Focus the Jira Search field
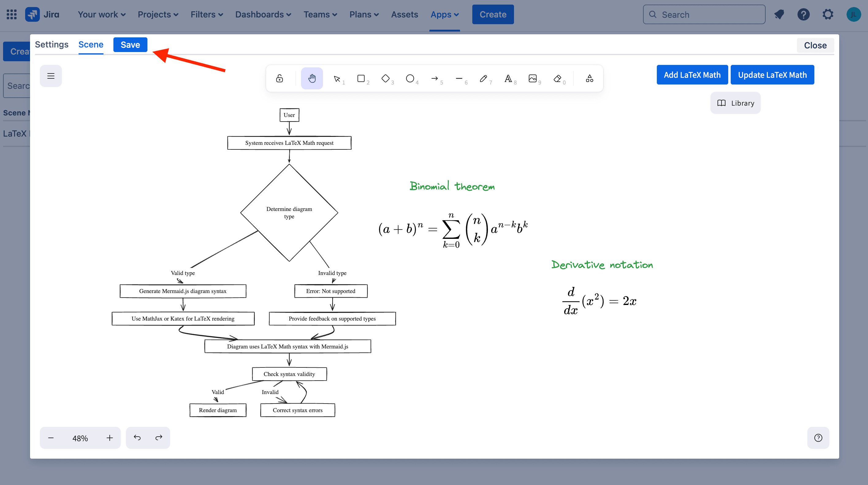 click(704, 14)
